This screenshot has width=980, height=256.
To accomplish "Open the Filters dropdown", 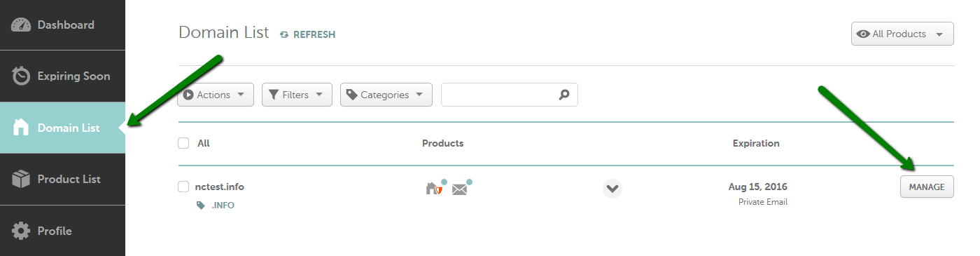I will click(x=297, y=95).
